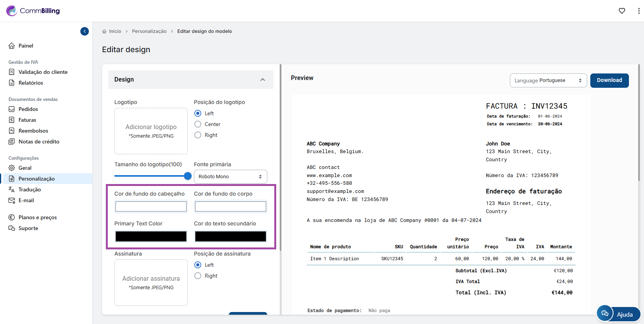This screenshot has width=644, height=324.
Task: Click the Item 1 Description row
Action: [441, 259]
